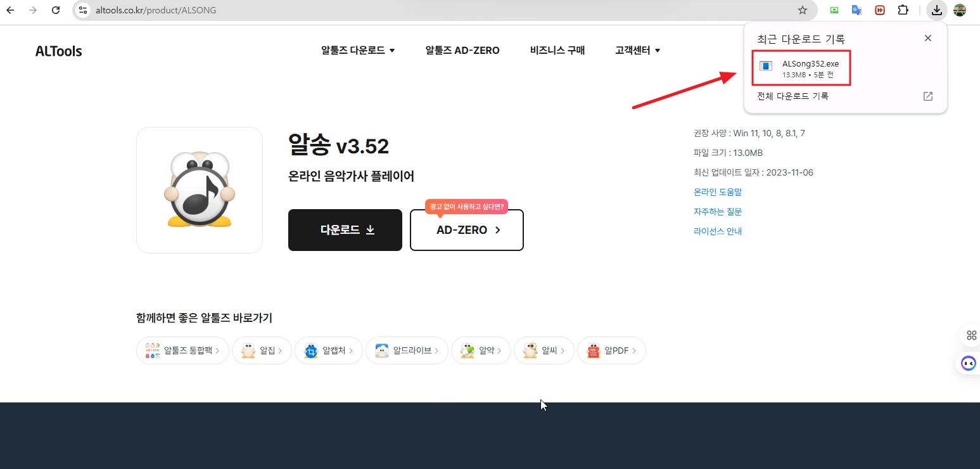This screenshot has height=469, width=980.
Task: Click the ALTools logo
Action: pyautogui.click(x=59, y=51)
